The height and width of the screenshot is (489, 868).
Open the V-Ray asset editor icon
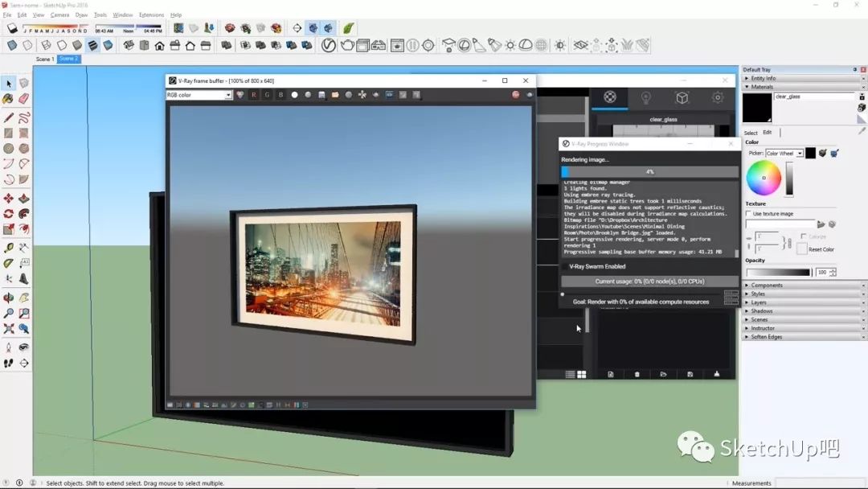[x=329, y=46]
